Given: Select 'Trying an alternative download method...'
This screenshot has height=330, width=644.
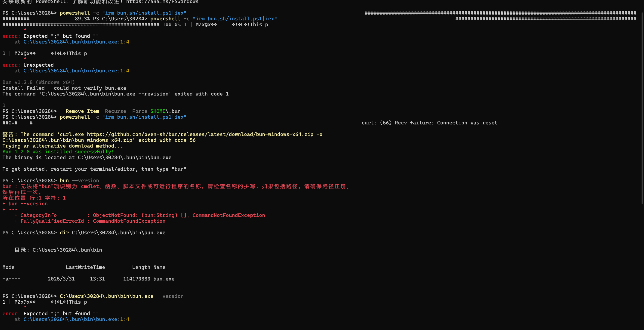Looking at the screenshot, I should pos(63,146).
